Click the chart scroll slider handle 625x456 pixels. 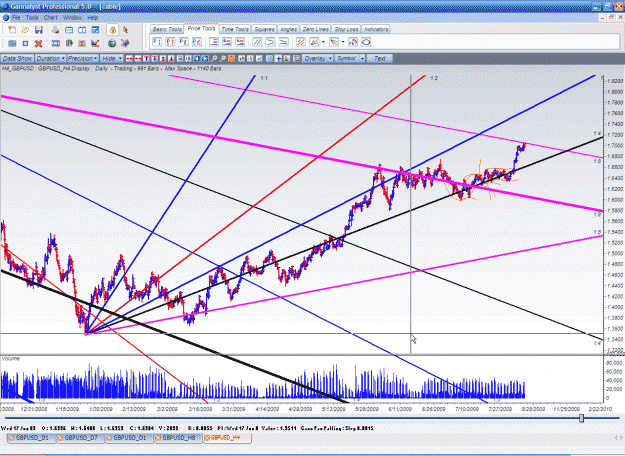(582, 418)
